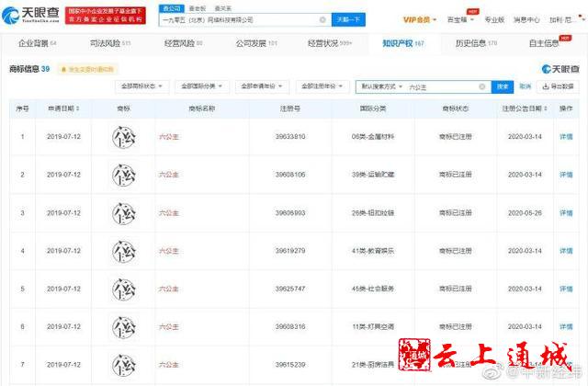Click the 六公主 trademark search field
Viewport: 588px width, 386px height.
(441, 86)
